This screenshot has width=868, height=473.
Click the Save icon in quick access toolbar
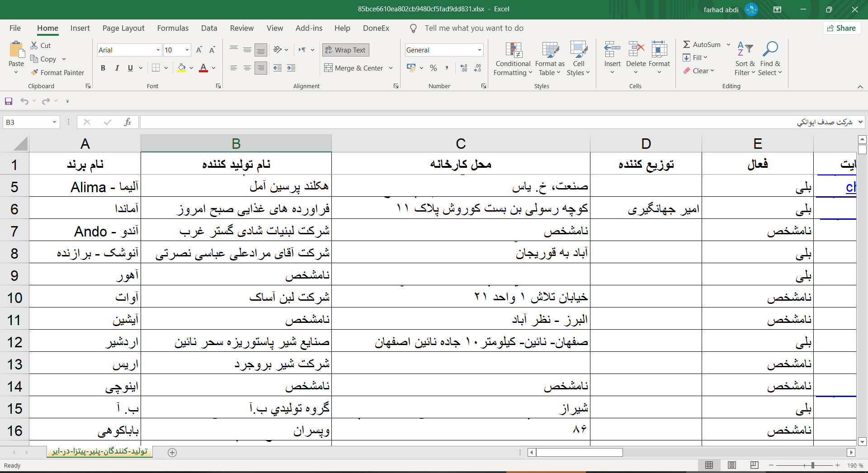pos(9,101)
